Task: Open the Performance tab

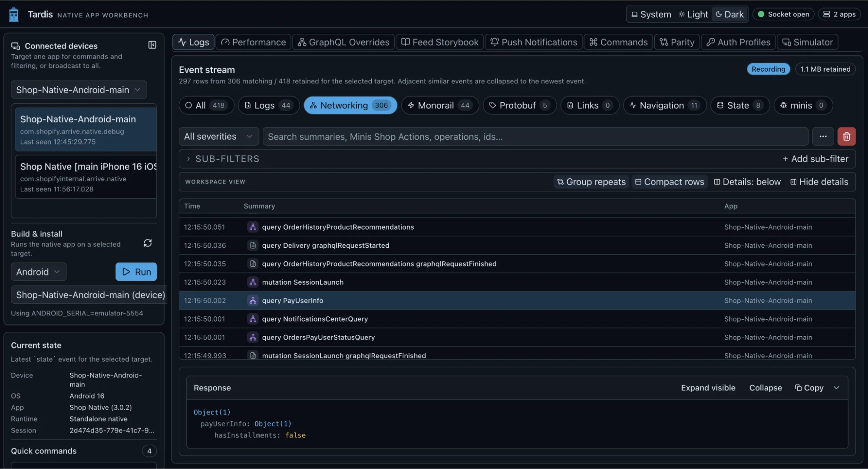Action: (254, 42)
